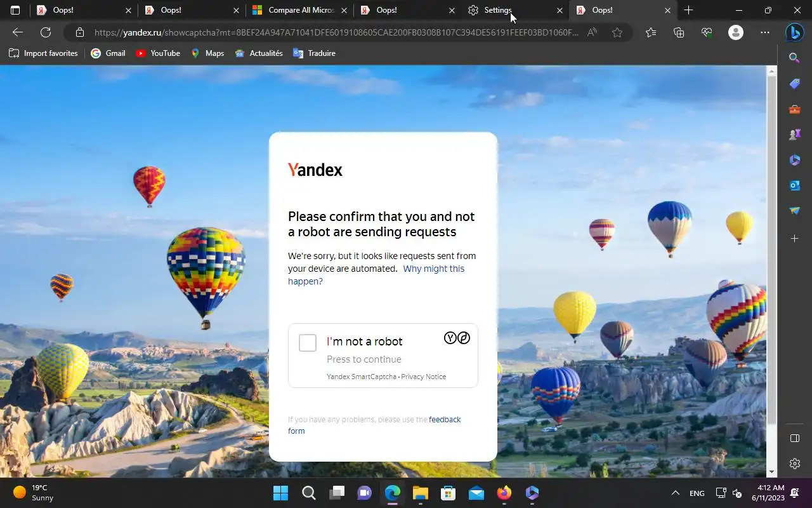Refresh the current page

point(46,32)
